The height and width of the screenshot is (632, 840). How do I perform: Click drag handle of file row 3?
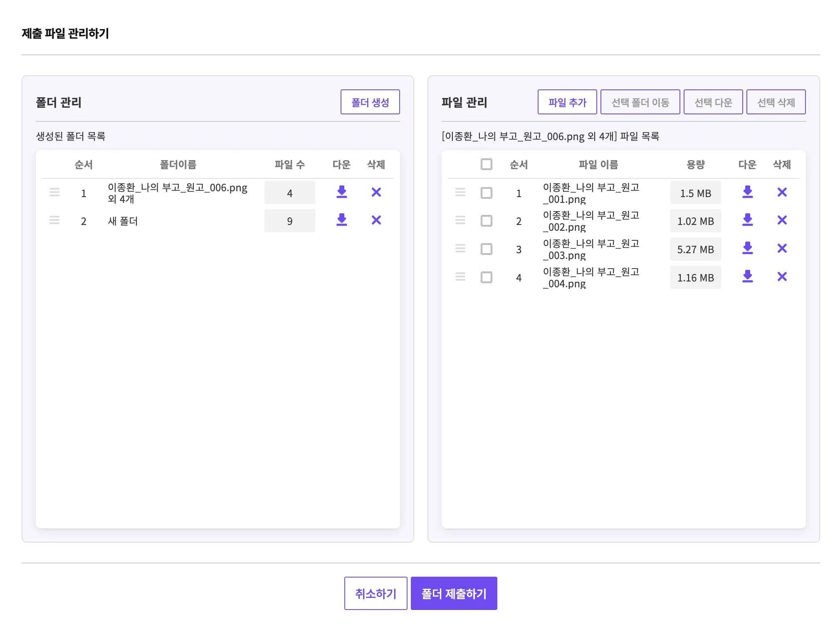(460, 248)
